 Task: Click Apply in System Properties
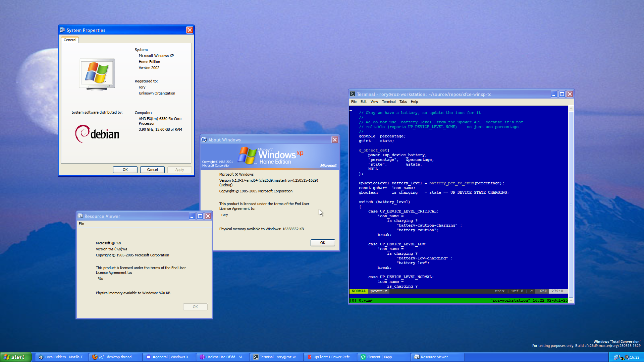point(179,170)
